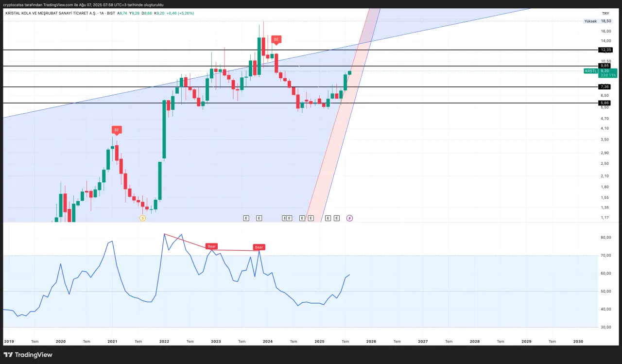
Task: Select the BE label near 2024 peak
Action: click(x=276, y=39)
